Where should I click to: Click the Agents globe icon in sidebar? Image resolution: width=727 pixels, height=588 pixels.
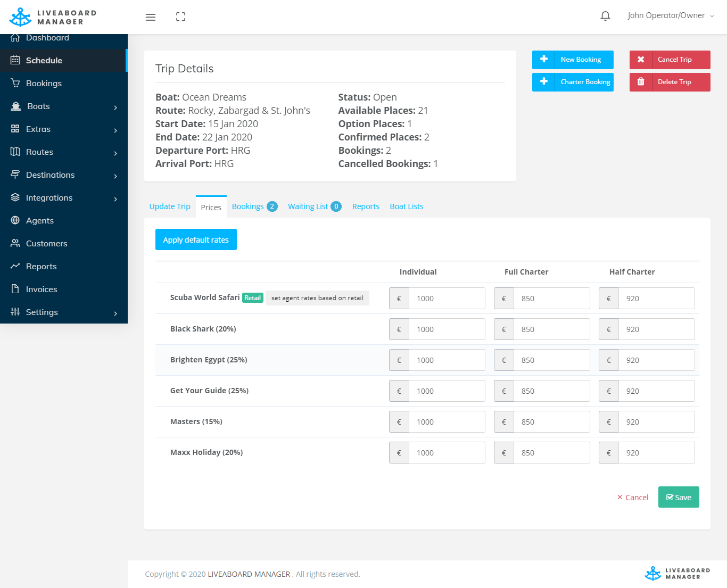point(15,220)
